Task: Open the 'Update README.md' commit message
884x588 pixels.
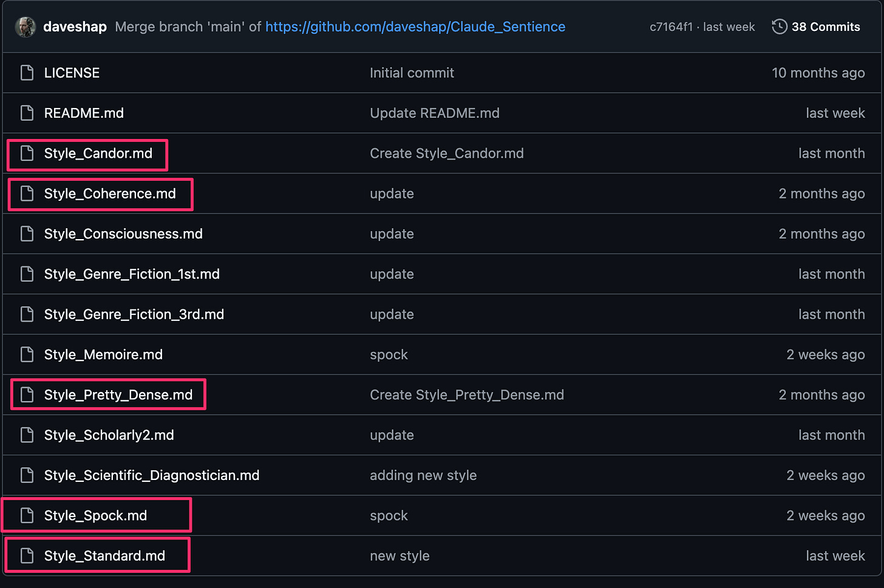Action: pyautogui.click(x=435, y=113)
